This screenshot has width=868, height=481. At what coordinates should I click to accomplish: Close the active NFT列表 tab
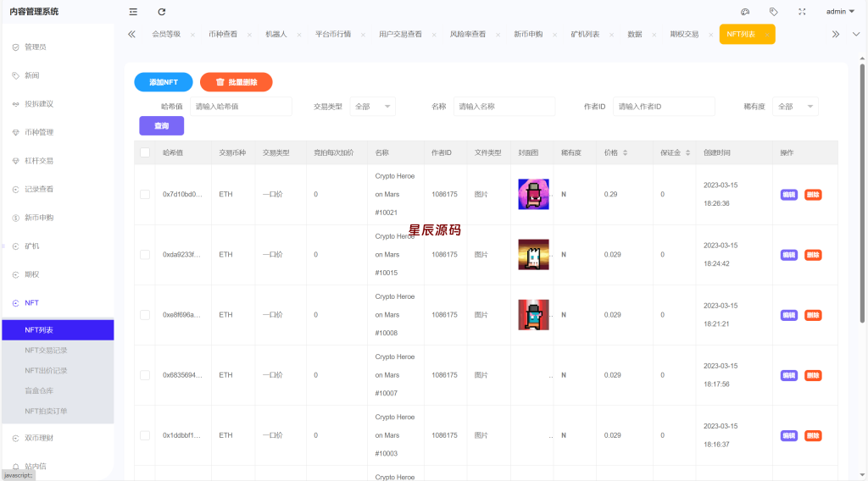(x=767, y=35)
